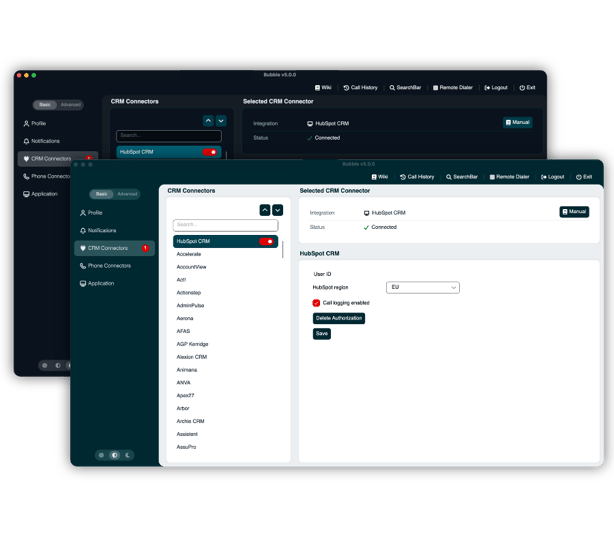
Task: Focus connector Search field in front window
Action: 226,225
